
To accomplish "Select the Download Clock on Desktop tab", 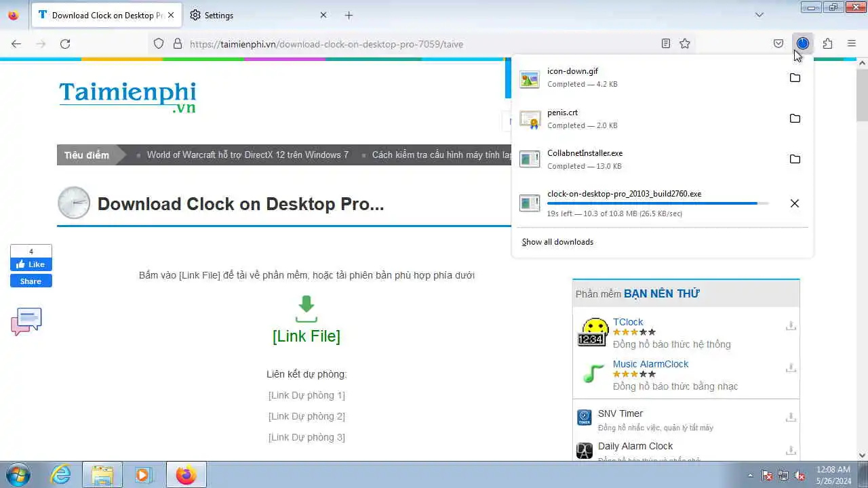I will (x=100, y=15).
